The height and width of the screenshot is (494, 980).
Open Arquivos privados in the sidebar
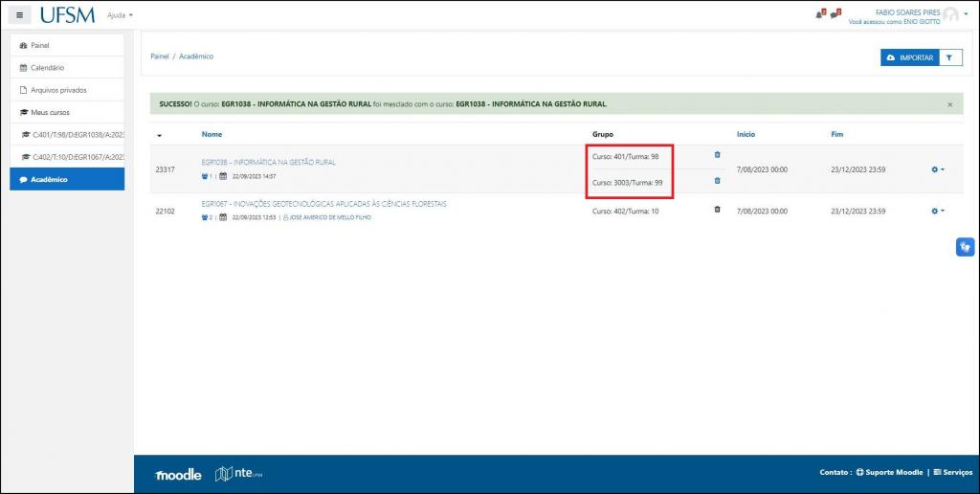59,90
